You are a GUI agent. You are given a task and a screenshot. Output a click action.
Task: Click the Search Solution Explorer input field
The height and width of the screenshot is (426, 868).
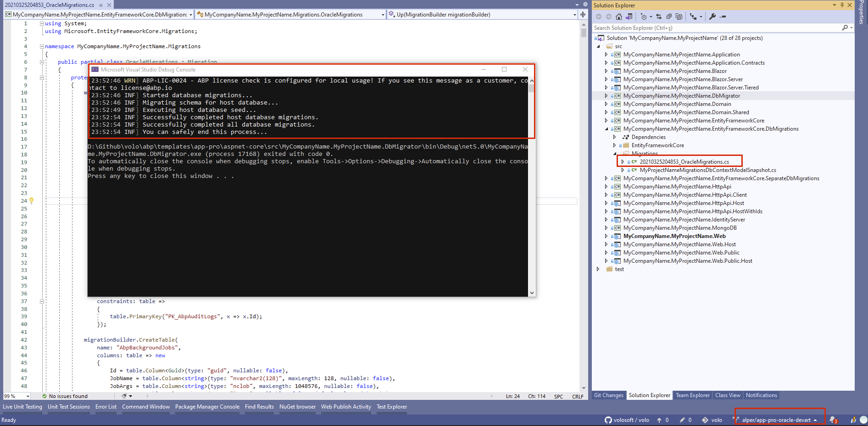716,28
